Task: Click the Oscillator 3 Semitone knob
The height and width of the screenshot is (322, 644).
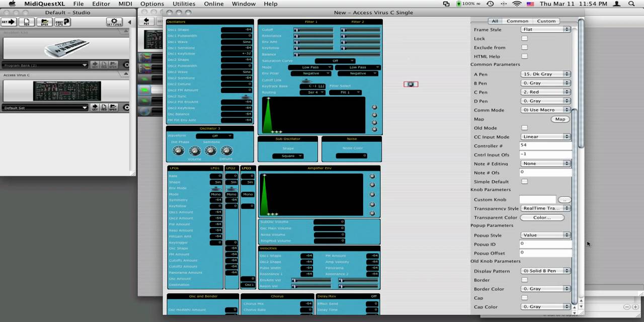Action: 210,150
